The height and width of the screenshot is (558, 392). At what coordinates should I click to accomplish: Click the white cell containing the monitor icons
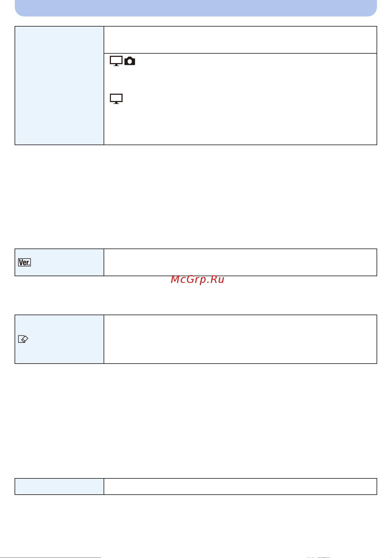coord(240,99)
